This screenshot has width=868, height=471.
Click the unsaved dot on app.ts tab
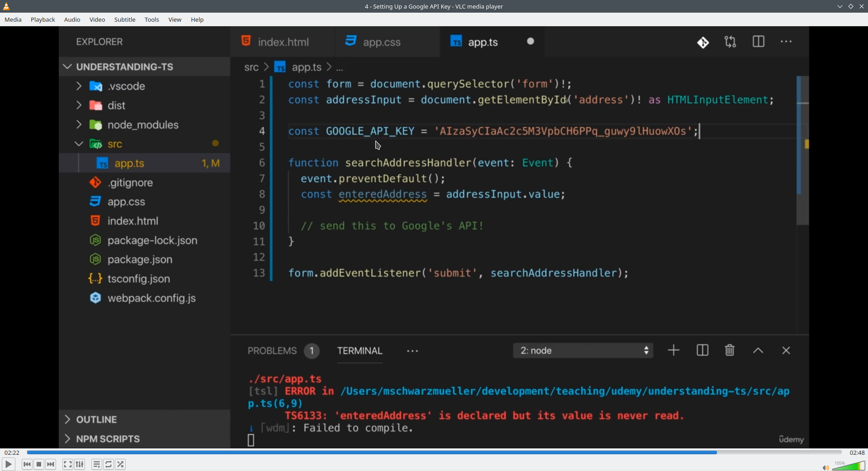[531, 41]
